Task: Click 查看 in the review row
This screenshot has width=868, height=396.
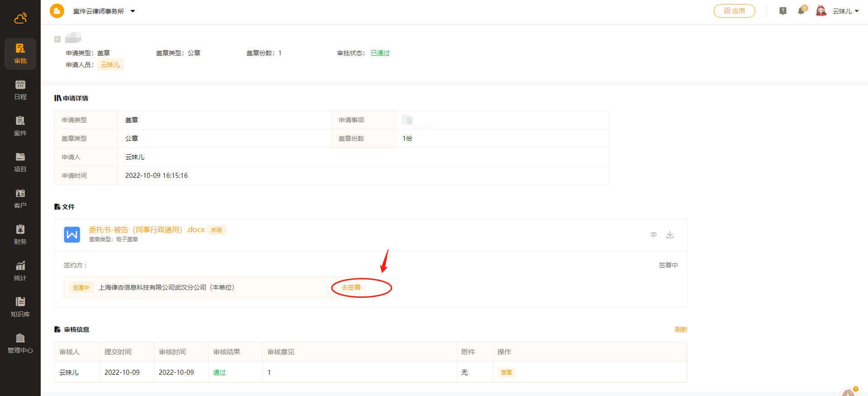Action: [x=506, y=372]
